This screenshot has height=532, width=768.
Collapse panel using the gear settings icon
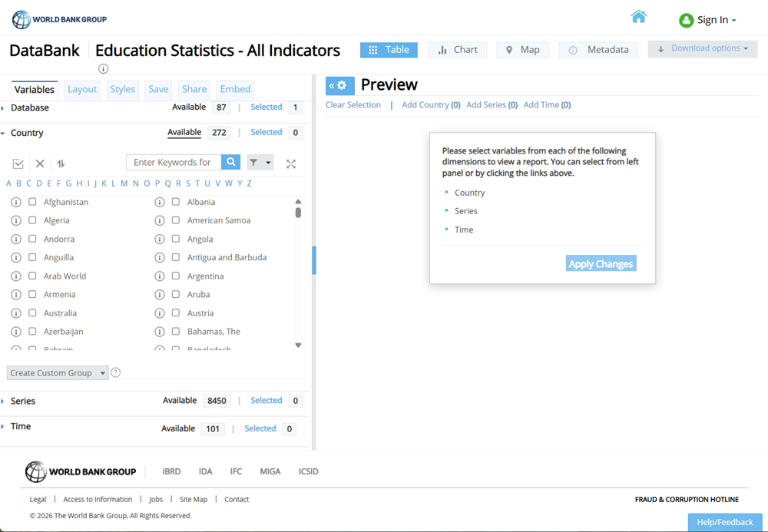(x=340, y=86)
